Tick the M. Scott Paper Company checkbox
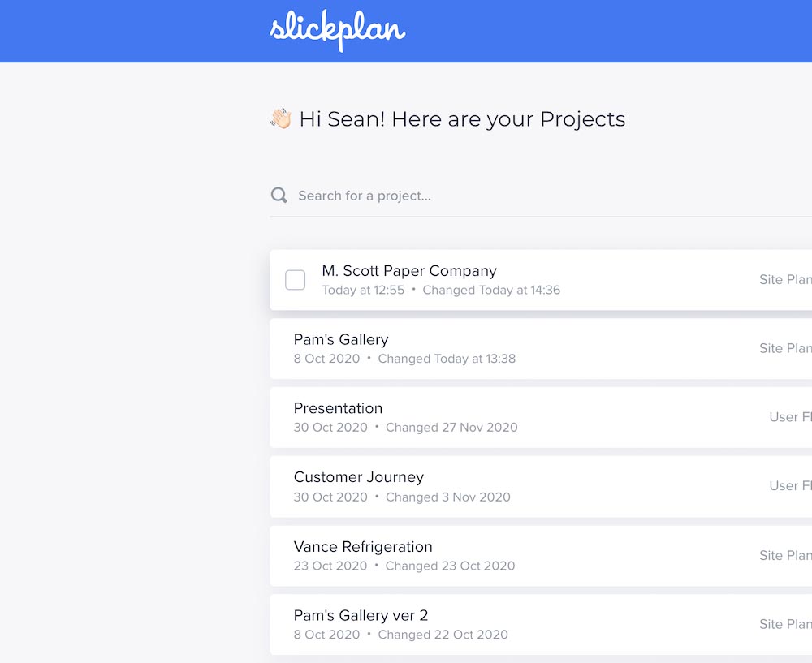 click(296, 280)
